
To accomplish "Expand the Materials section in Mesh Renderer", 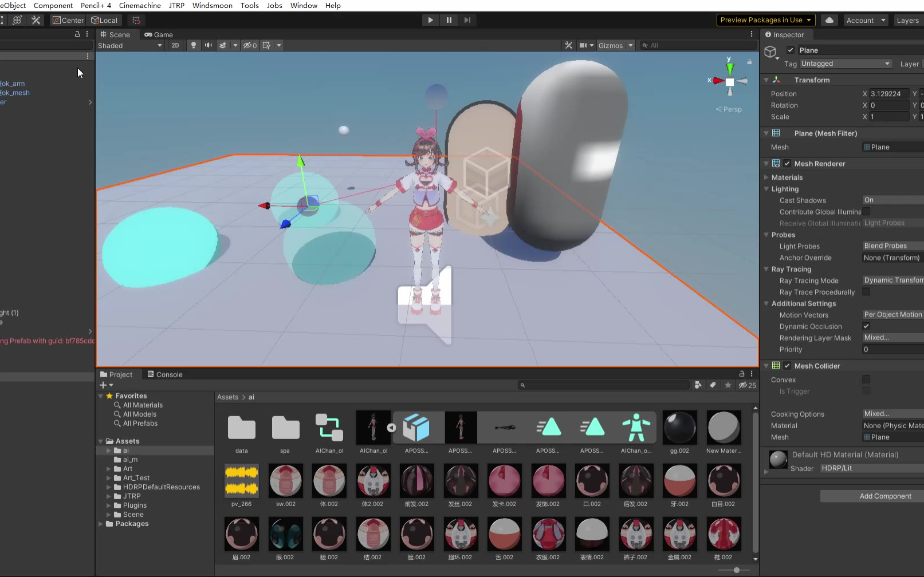I will [x=766, y=177].
